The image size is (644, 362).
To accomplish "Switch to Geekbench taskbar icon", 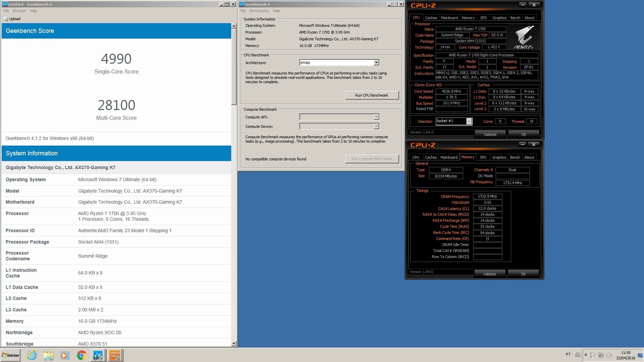I will click(x=98, y=355).
